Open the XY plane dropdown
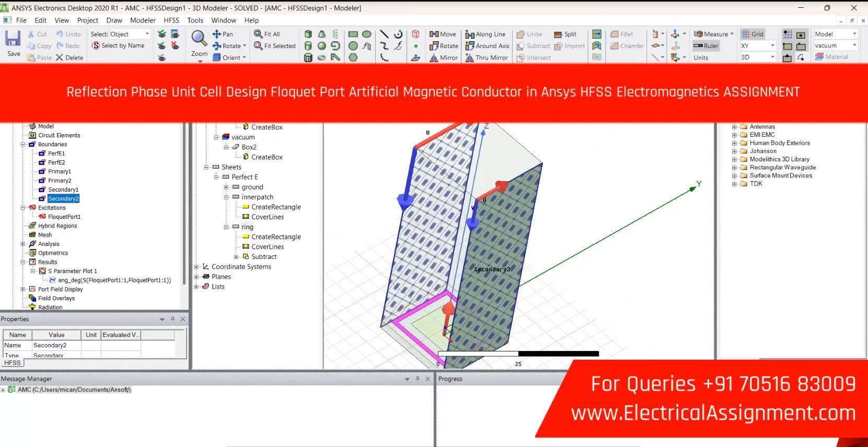 [x=772, y=46]
